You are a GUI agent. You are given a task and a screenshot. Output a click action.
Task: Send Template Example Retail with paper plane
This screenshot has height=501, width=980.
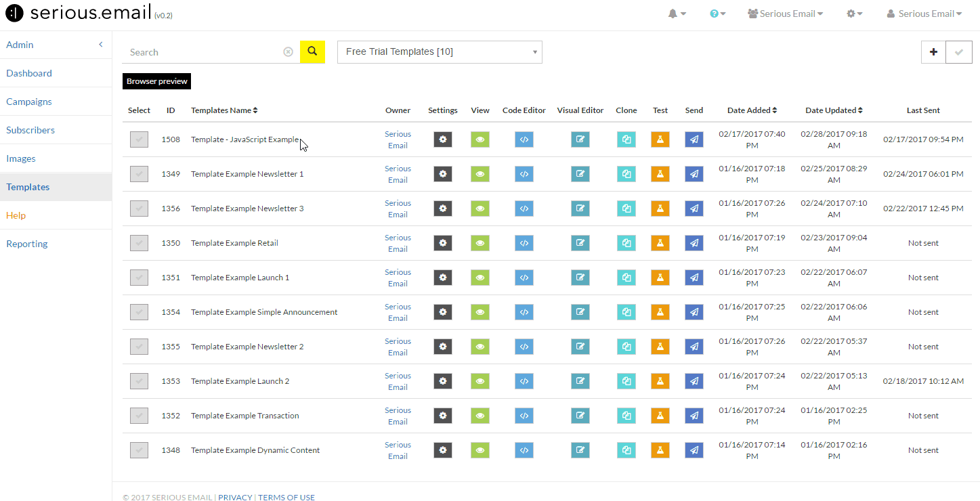(x=694, y=243)
